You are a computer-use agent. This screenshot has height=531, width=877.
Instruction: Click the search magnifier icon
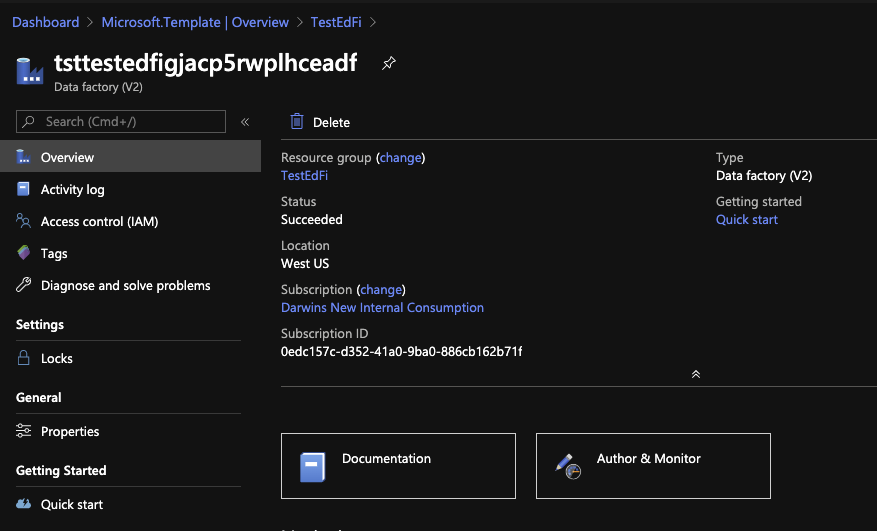[x=29, y=121]
